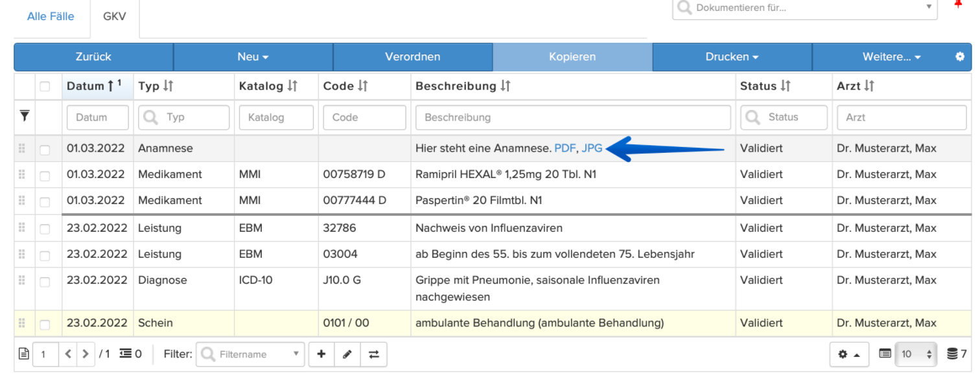
Task: Click the gear icon in blue toolbar
Action: point(960,57)
